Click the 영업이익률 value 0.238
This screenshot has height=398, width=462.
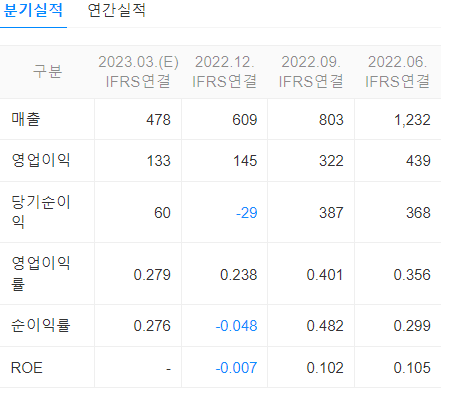[239, 275]
